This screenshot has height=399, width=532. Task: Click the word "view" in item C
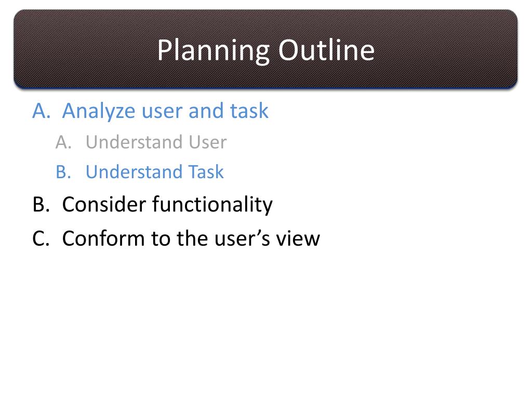tap(298, 238)
